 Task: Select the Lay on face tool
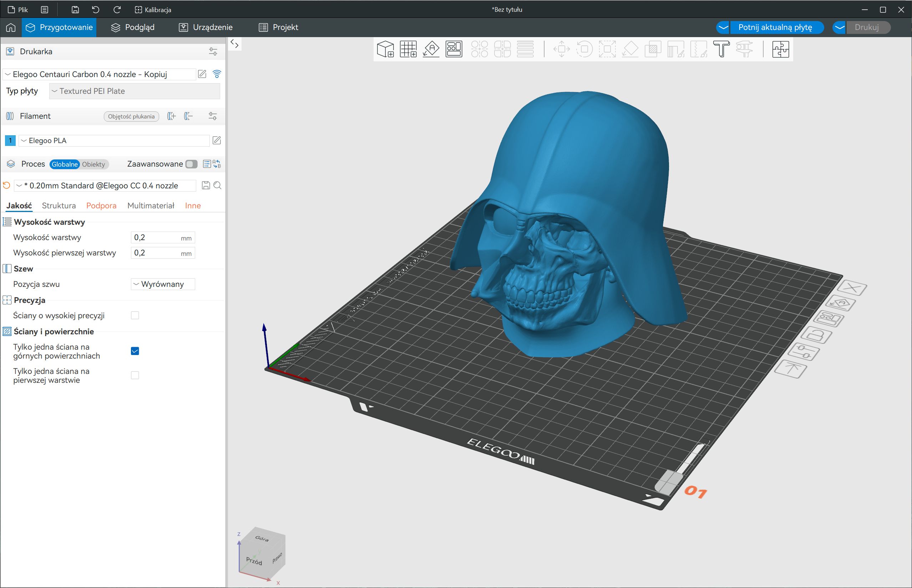[x=630, y=49]
